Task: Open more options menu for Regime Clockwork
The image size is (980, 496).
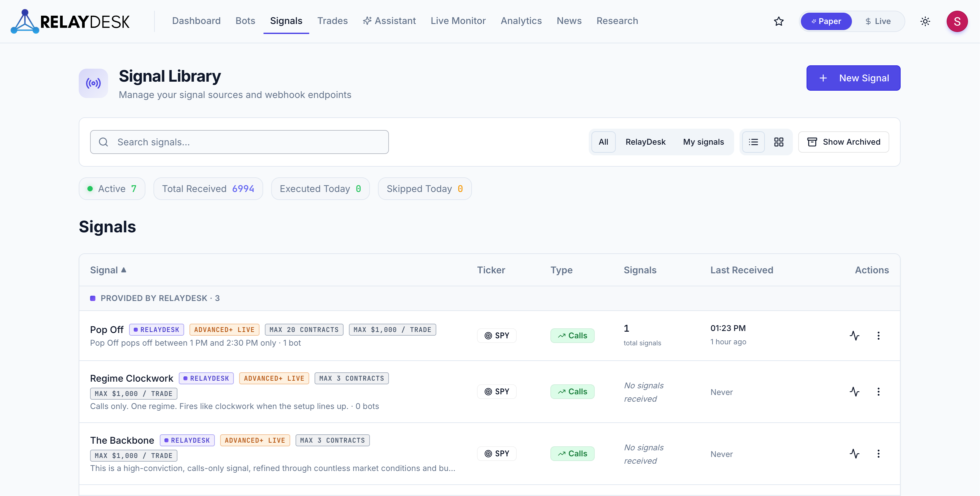Action: coord(878,391)
